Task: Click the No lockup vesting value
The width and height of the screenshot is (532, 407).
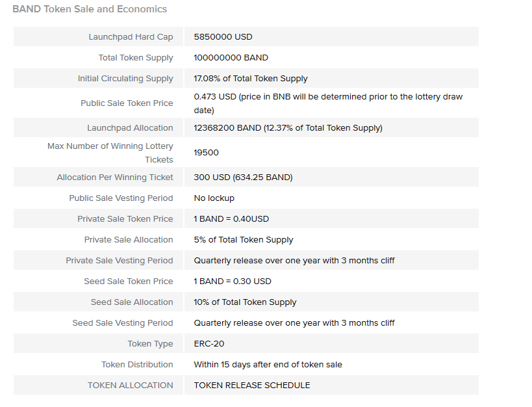Action: [214, 198]
